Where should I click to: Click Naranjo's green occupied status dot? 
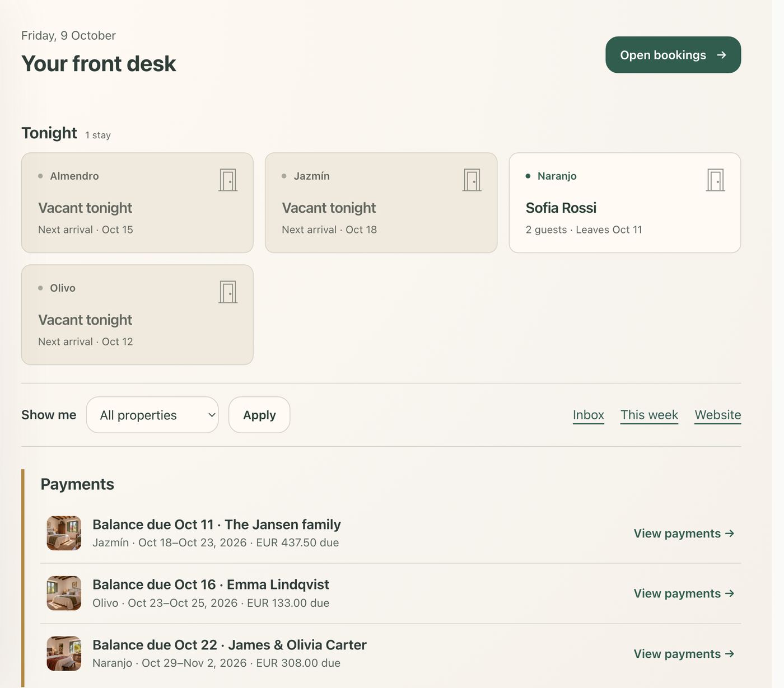point(528,176)
